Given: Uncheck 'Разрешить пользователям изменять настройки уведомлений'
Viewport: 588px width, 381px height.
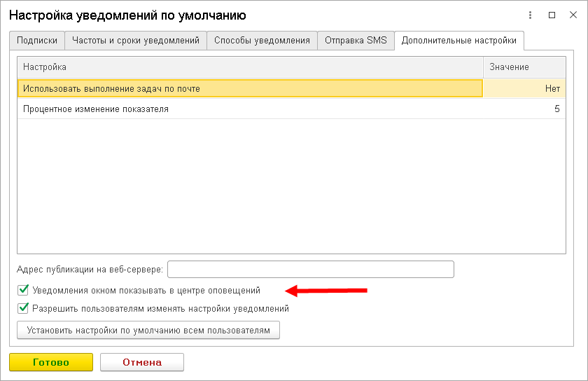Looking at the screenshot, I should point(24,308).
